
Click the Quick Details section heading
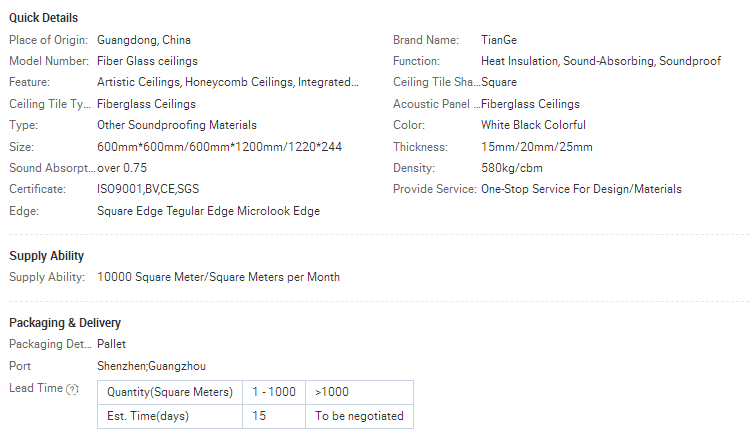[43, 18]
